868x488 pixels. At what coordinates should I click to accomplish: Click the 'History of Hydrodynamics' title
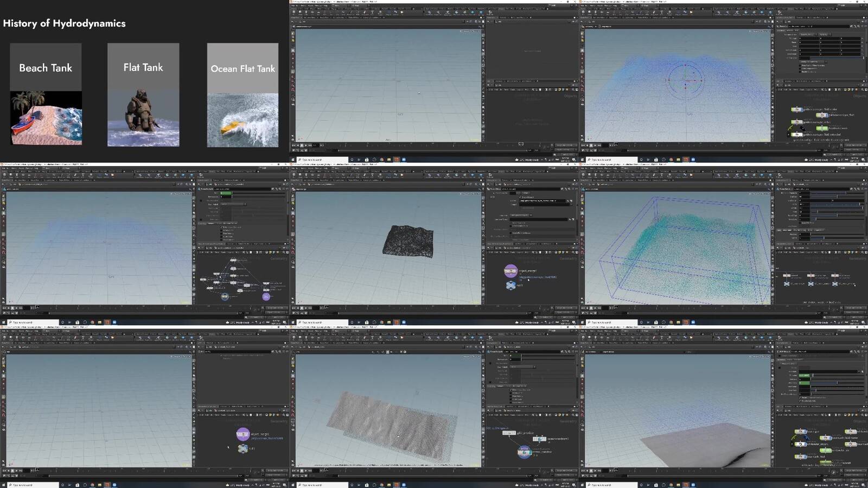[x=64, y=23]
